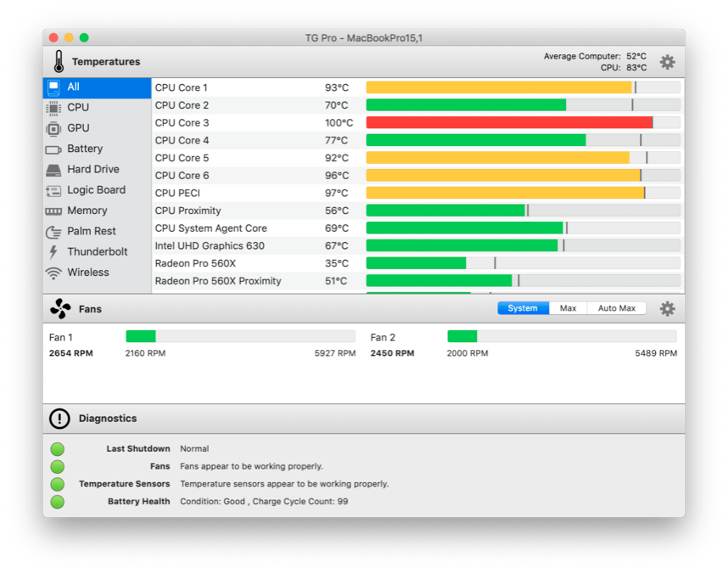Click the Thunderbolt lightning icon in sidebar
The height and width of the screenshot is (574, 728).
53,252
